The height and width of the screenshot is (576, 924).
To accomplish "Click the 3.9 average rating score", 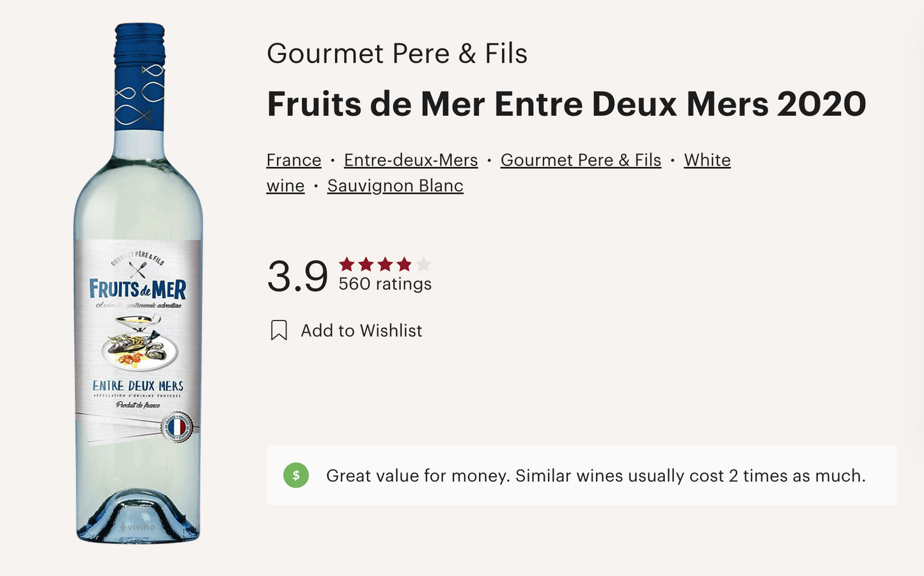I will point(297,276).
